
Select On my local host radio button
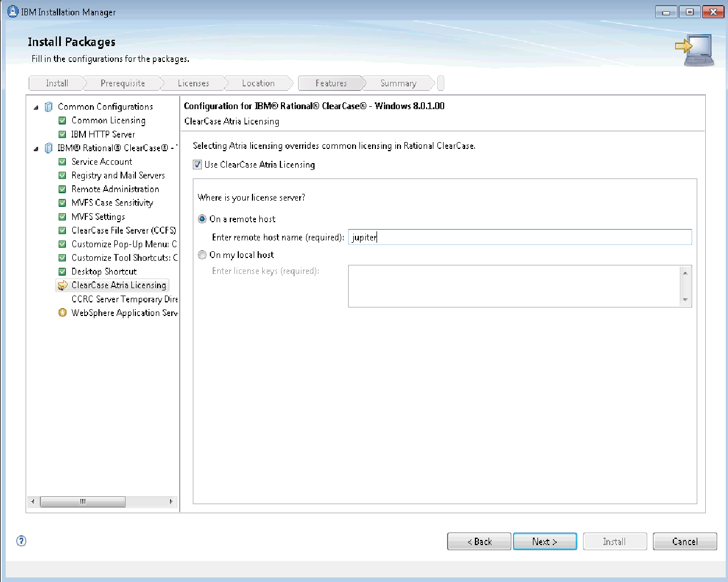(202, 255)
